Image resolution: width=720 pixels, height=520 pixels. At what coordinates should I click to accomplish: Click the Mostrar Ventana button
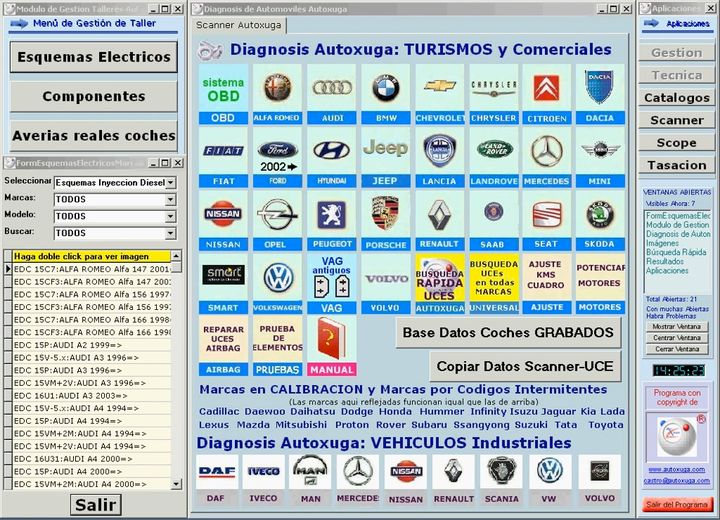677,327
